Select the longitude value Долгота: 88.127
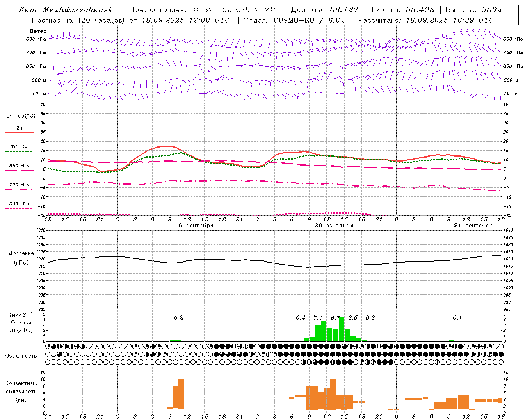This screenshot has height=420, width=525. [324, 10]
